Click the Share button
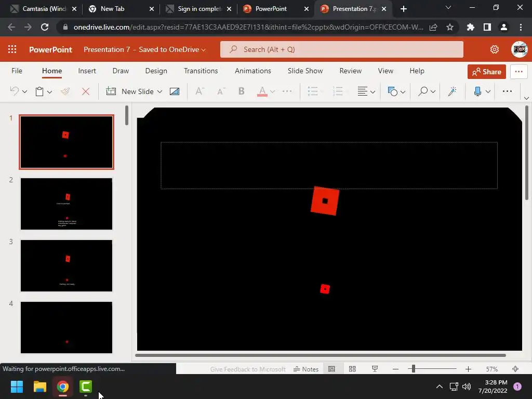The height and width of the screenshot is (399, 532). tap(486, 72)
